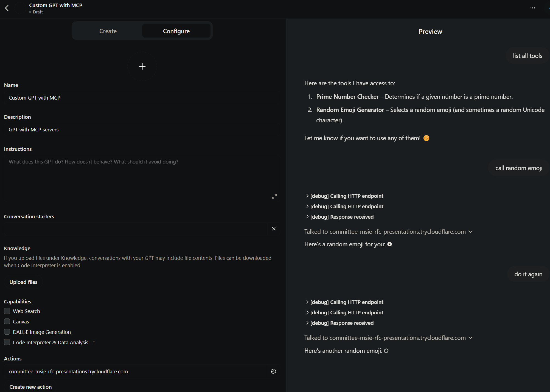The width and height of the screenshot is (550, 392).
Task: Click Create new action button
Action: pos(30,387)
